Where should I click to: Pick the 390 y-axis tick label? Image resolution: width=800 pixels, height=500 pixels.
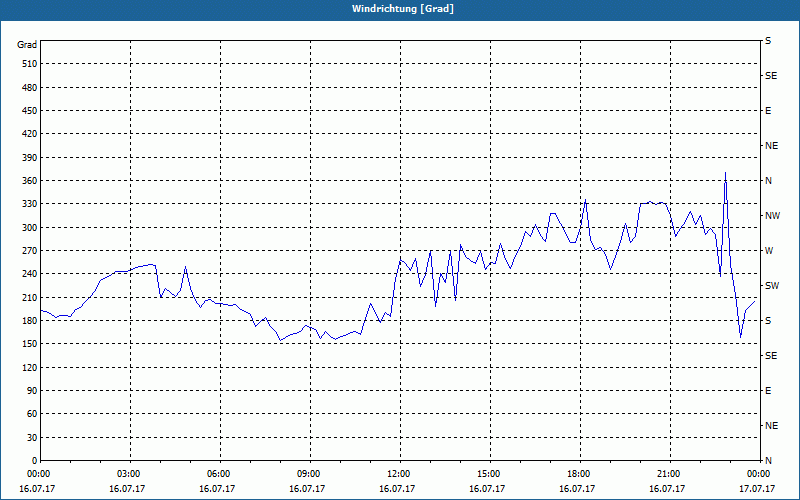point(30,157)
